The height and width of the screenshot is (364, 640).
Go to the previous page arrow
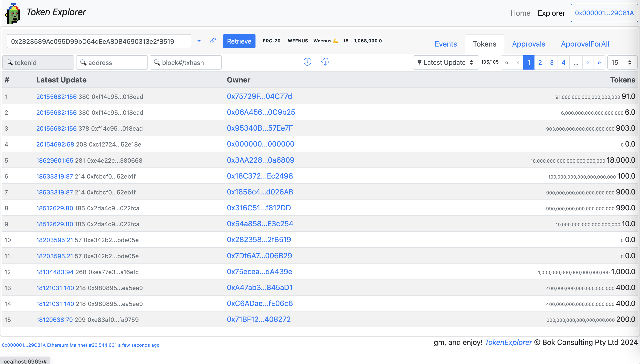point(518,62)
